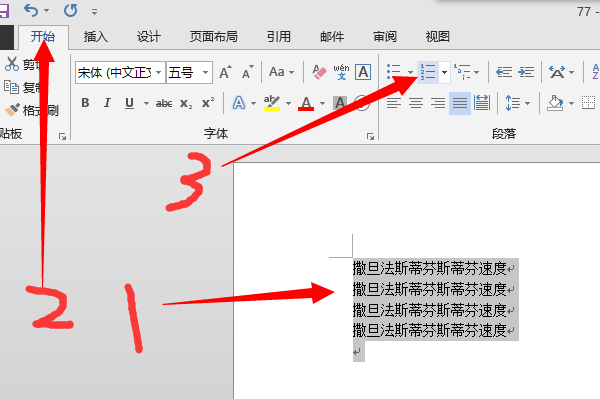Screen dimensions: 600x399
Task: Toggle Bold formatting
Action: click(x=85, y=103)
